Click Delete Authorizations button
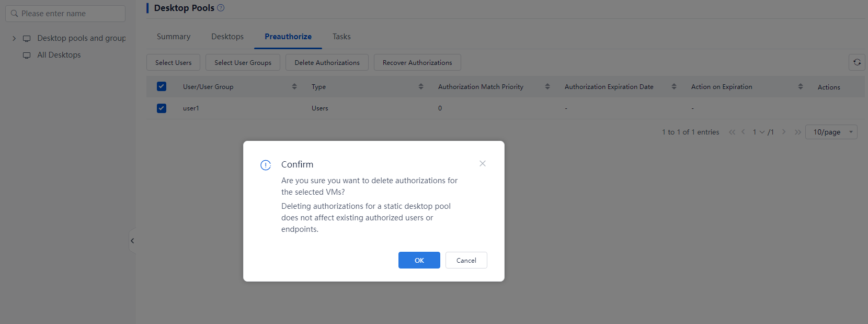 [327, 62]
